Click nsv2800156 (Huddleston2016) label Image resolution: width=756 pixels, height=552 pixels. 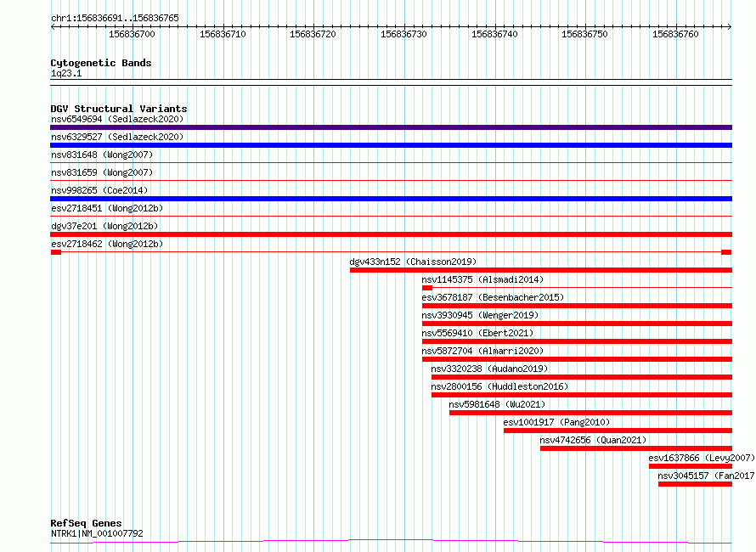tap(499, 386)
